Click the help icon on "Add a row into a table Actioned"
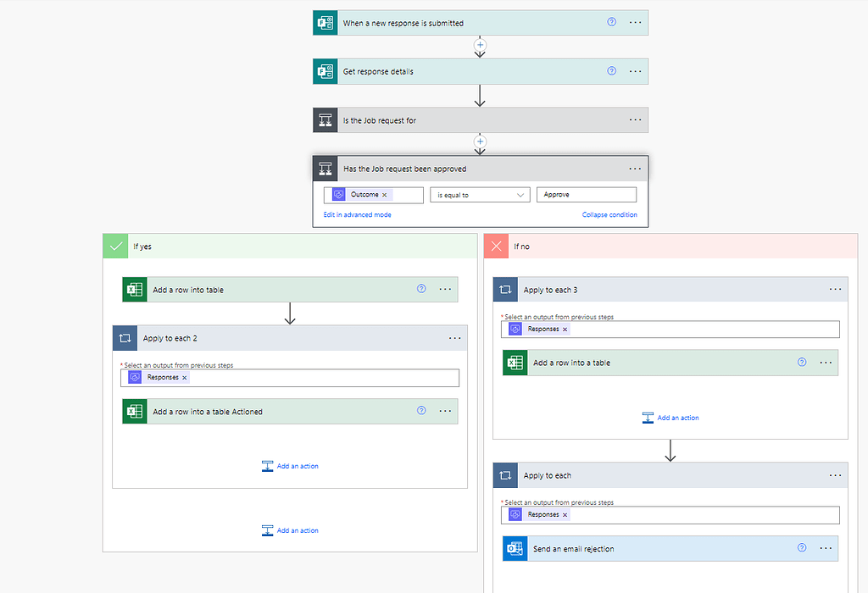The image size is (868, 593). (421, 411)
